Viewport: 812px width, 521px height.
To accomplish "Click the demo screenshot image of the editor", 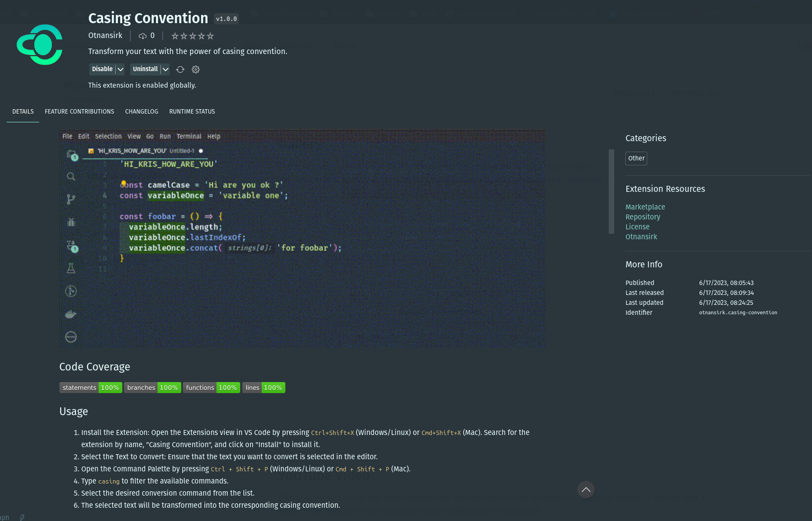I will 302,238.
